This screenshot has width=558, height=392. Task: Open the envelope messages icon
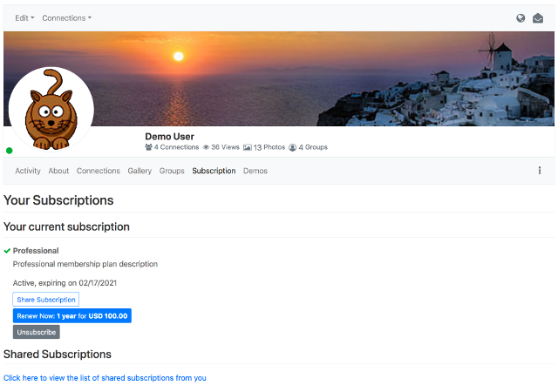(x=538, y=18)
